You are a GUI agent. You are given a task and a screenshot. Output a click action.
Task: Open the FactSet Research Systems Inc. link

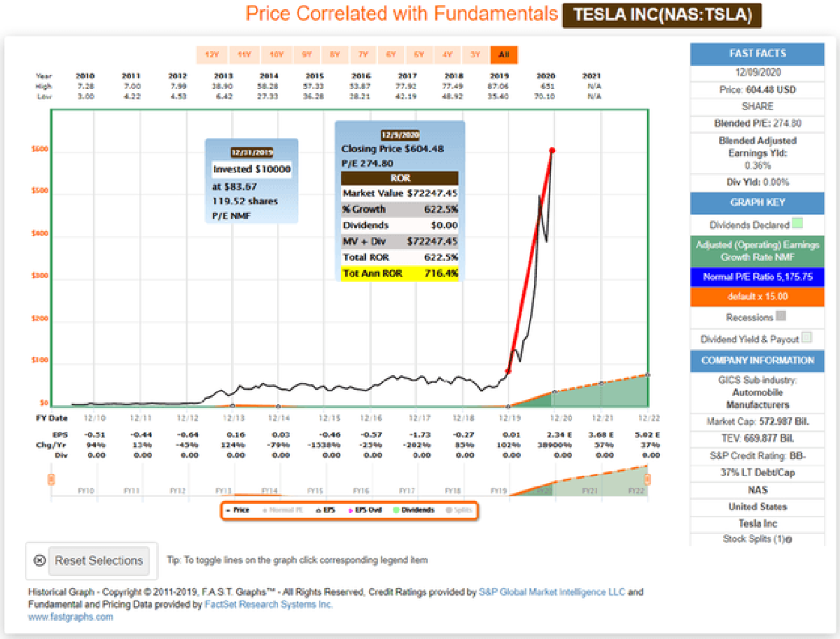(268, 604)
